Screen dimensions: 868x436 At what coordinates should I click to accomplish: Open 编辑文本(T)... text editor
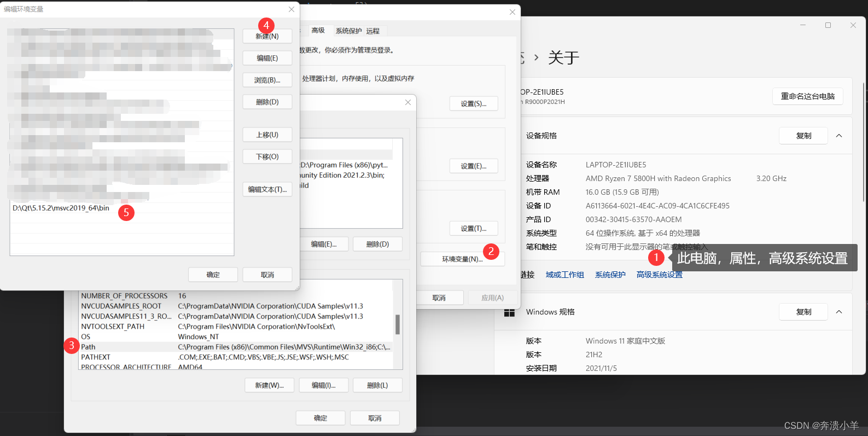pos(267,189)
